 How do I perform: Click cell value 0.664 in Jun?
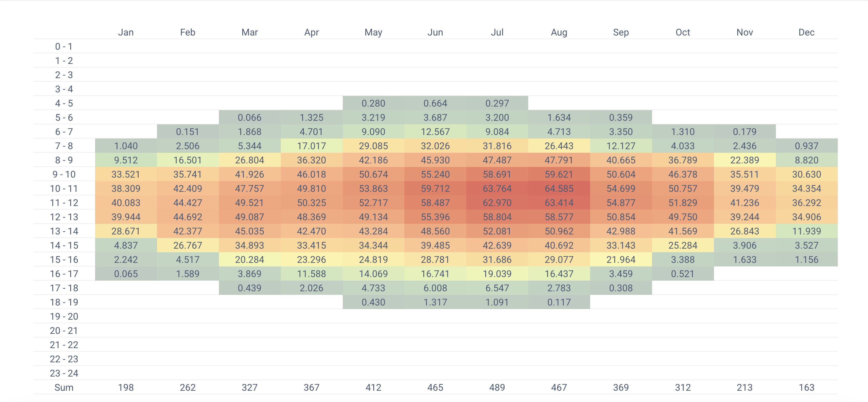point(435,103)
